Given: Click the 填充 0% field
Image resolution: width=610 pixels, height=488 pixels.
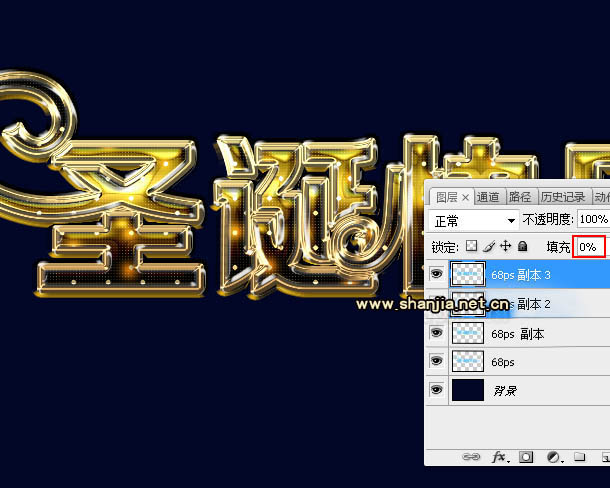Looking at the screenshot, I should [589, 247].
